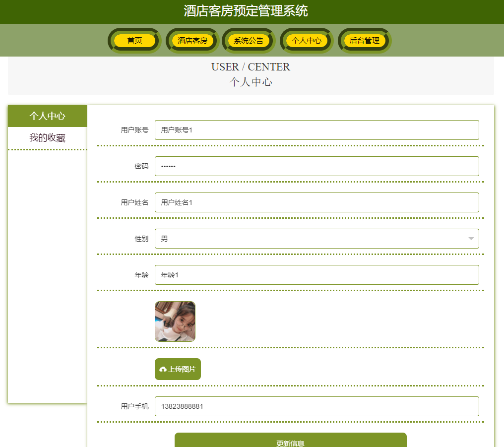This screenshot has width=504, height=447.
Task: Click the profile avatar thumbnail
Action: [x=175, y=321]
